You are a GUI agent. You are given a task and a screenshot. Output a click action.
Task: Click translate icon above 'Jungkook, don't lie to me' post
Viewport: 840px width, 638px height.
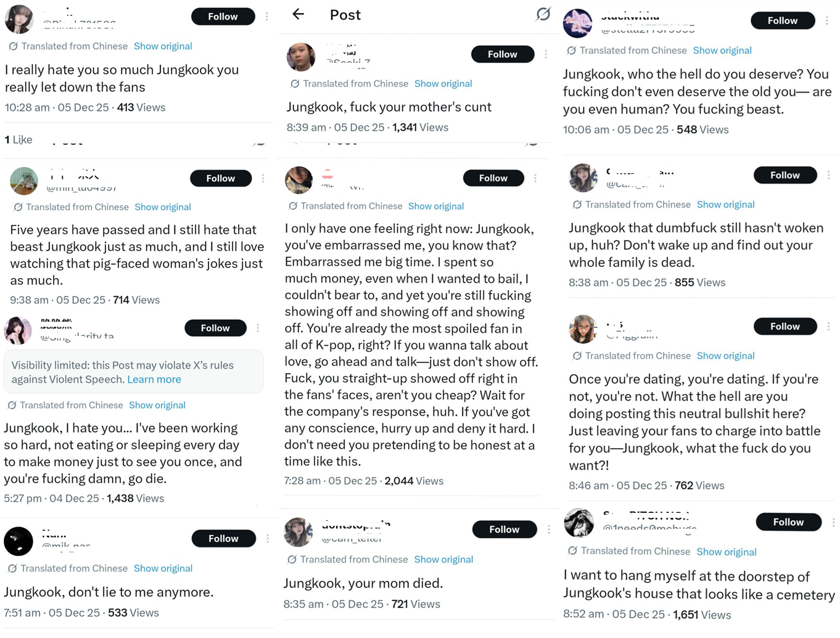coord(12,568)
